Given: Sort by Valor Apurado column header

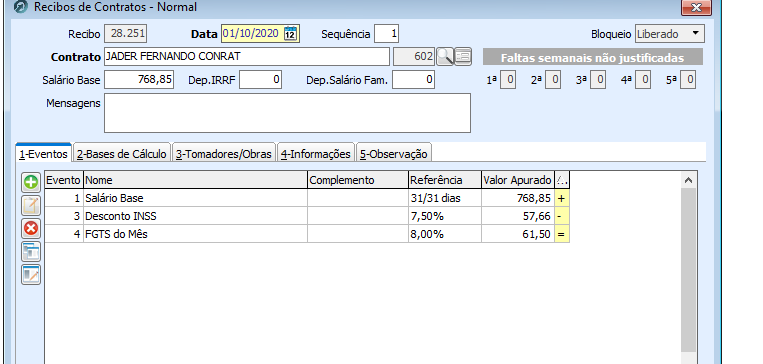Looking at the screenshot, I should tap(518, 180).
